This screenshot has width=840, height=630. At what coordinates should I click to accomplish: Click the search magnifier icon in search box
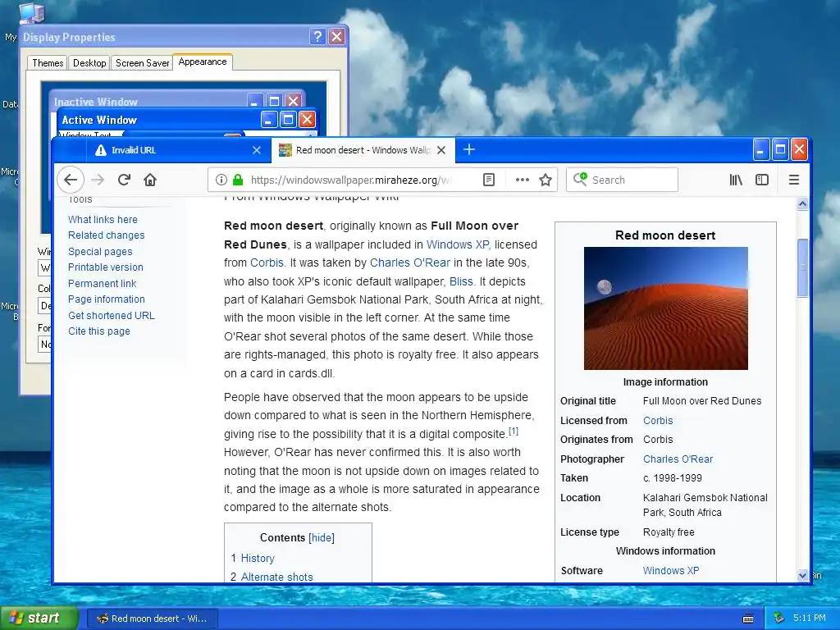coord(580,179)
